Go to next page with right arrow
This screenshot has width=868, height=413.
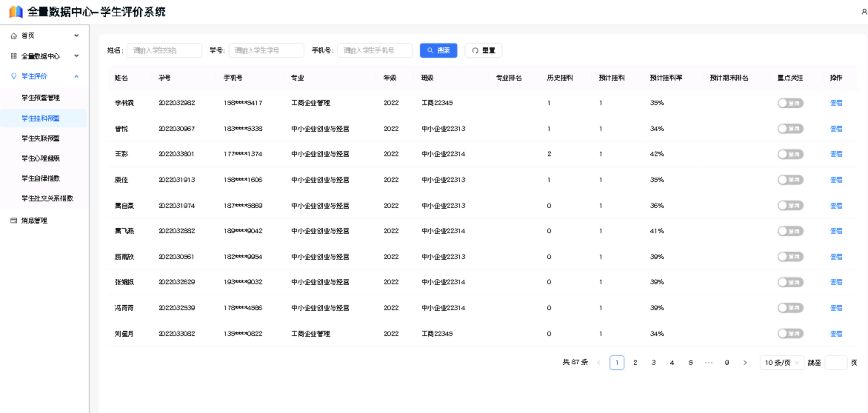click(x=745, y=363)
